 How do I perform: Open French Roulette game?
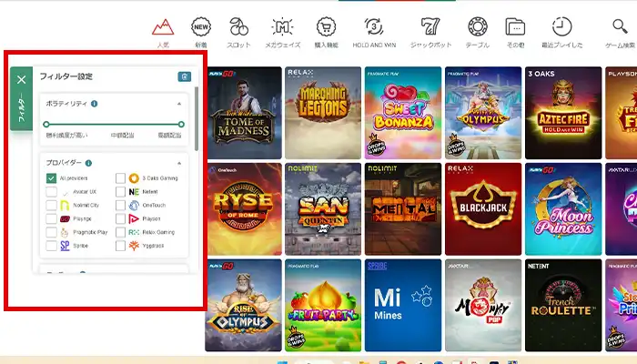point(563,305)
